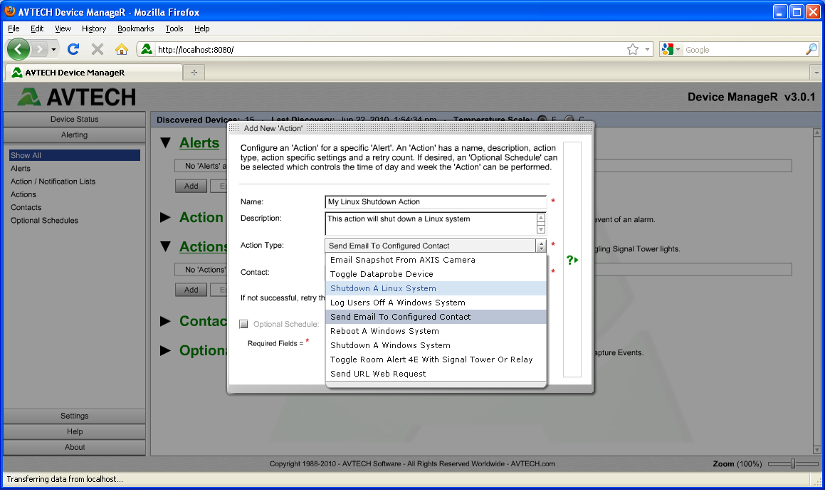Click the green help question mark icon

pyautogui.click(x=571, y=261)
